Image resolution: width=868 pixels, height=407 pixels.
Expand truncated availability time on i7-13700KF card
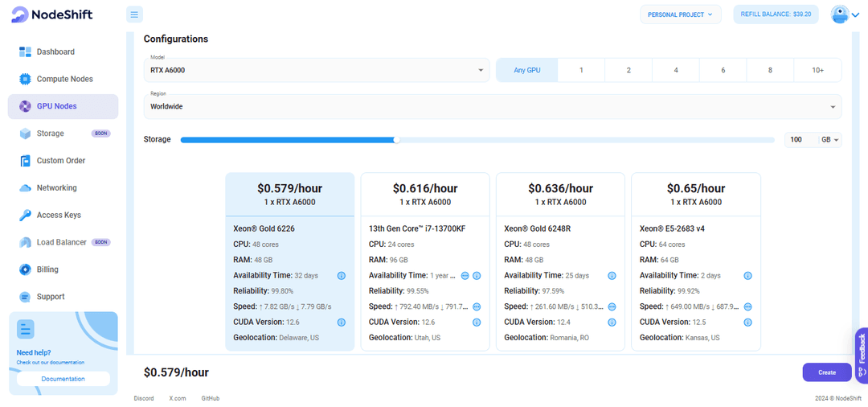pos(465,275)
